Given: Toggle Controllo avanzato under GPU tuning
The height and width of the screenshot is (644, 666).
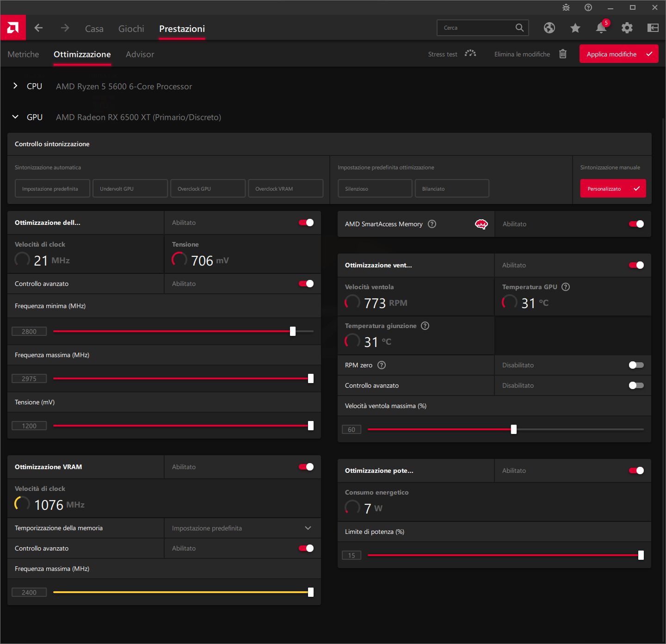Looking at the screenshot, I should click(306, 284).
